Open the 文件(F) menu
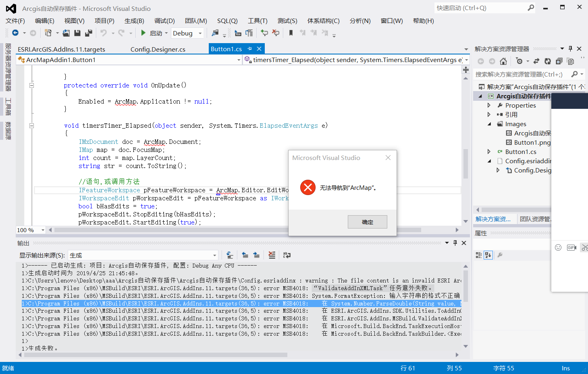 (15, 21)
